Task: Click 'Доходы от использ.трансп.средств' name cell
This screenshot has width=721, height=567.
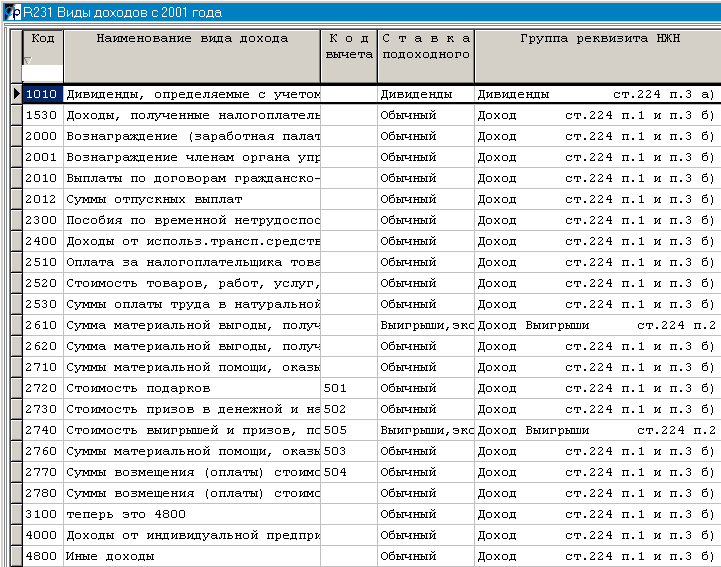Action: tap(192, 241)
